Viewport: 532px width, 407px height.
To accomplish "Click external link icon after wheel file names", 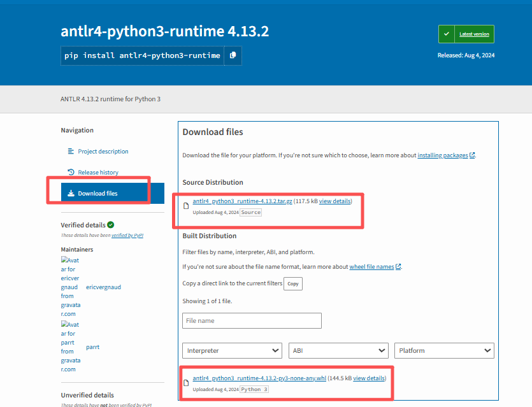I will pyautogui.click(x=398, y=267).
